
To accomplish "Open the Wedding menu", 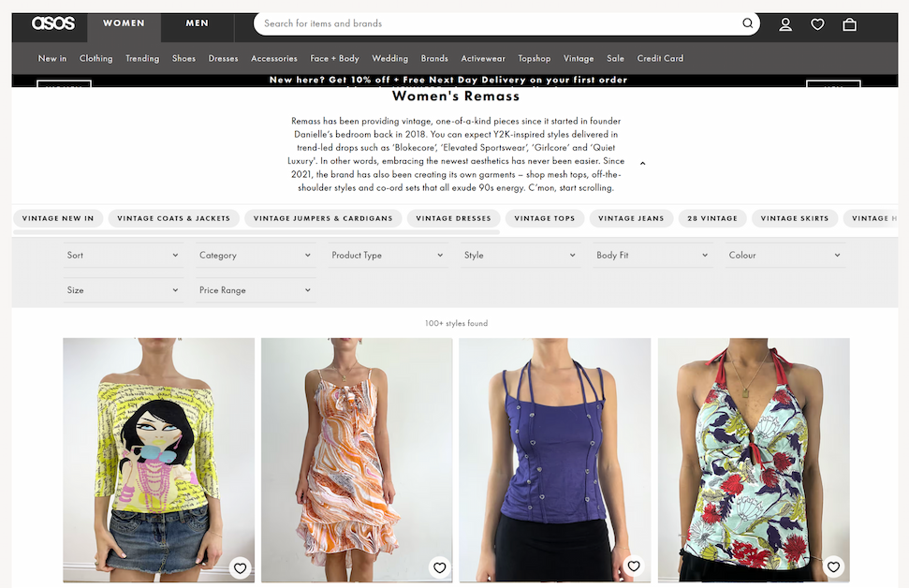I will [x=390, y=59].
